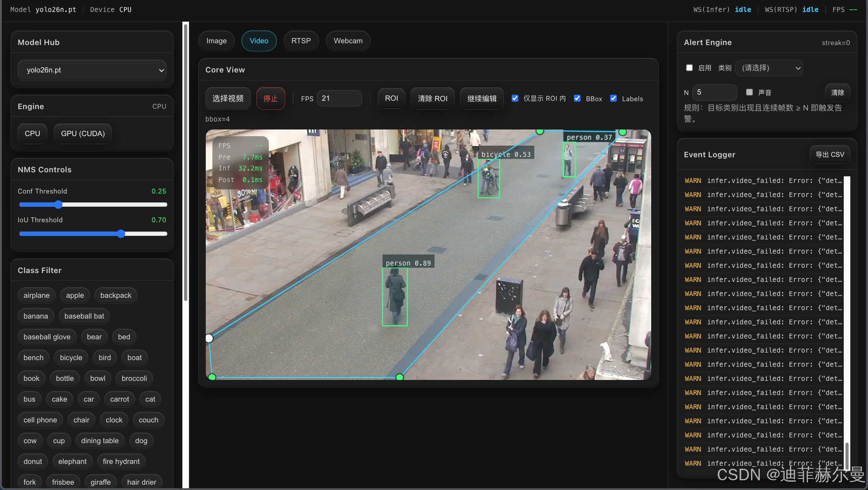Switch to the Webcam tab
The width and height of the screenshot is (868, 490).
(x=348, y=41)
